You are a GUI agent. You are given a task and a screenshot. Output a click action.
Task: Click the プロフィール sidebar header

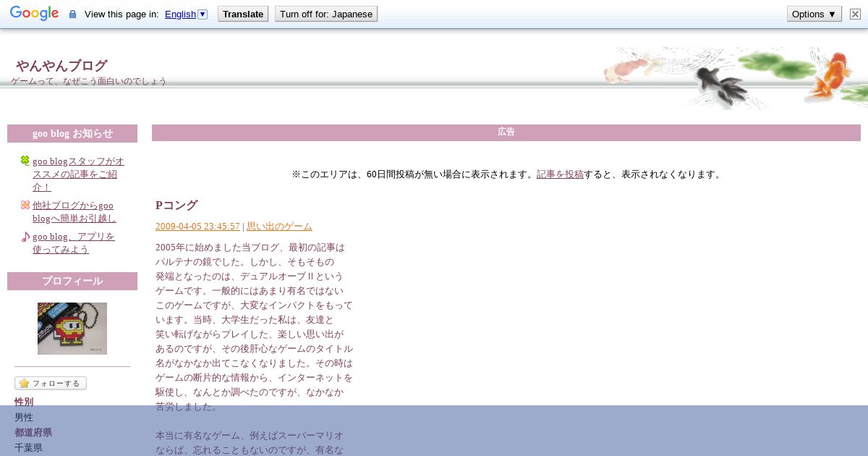[72, 281]
